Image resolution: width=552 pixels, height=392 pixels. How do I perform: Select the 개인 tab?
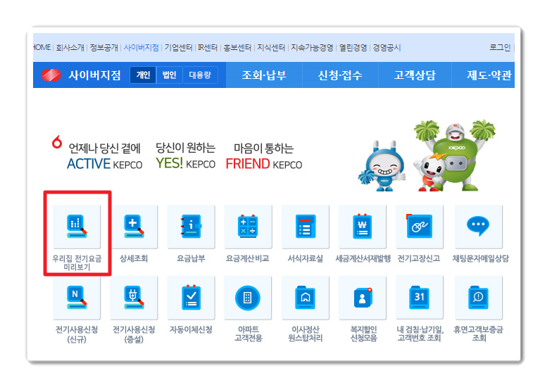[143, 75]
